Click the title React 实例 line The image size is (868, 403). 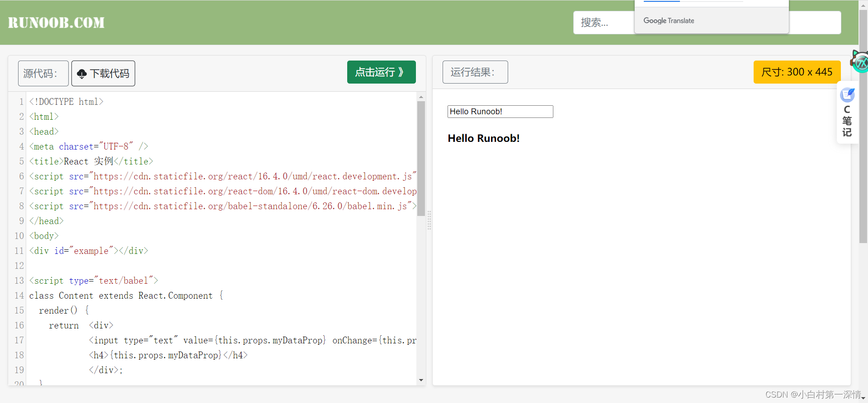coord(91,161)
